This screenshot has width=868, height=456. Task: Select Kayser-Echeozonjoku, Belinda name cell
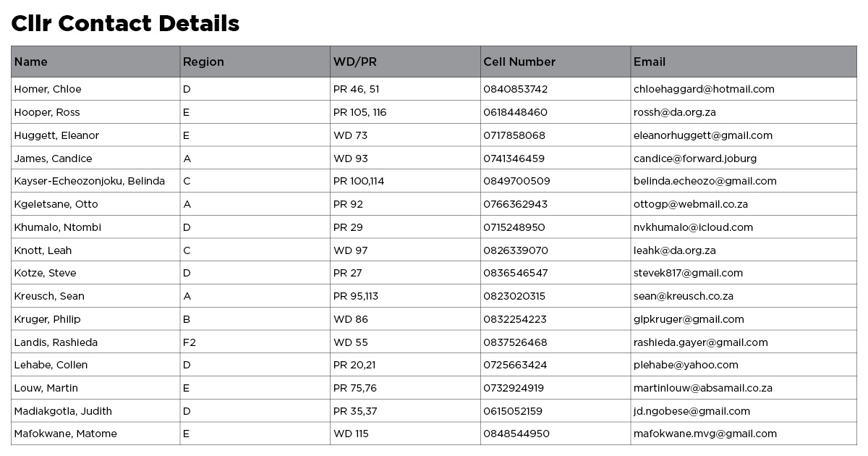90,181
